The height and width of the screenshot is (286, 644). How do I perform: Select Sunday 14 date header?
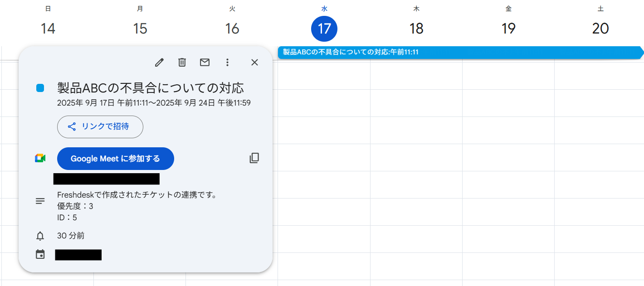(48, 29)
